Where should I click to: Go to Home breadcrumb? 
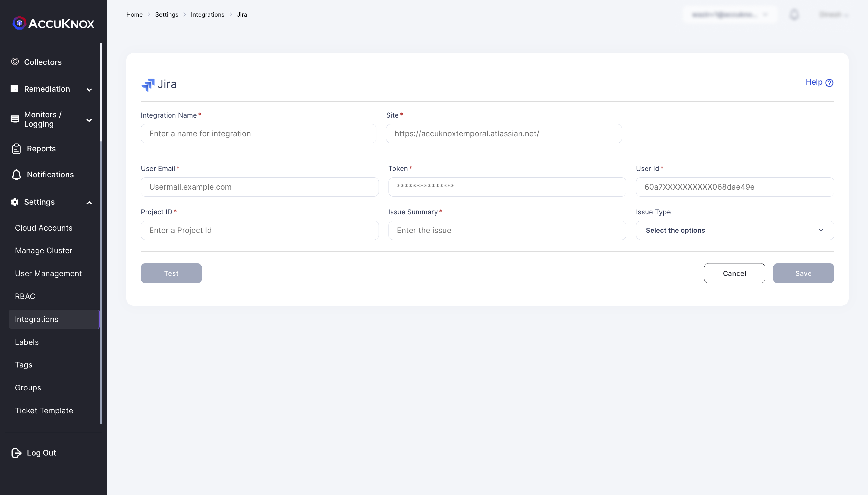[x=134, y=14]
